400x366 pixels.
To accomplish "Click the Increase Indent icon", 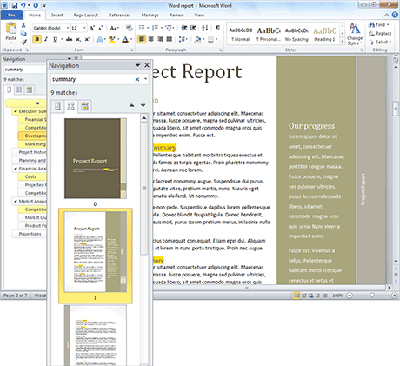I will click(x=193, y=28).
